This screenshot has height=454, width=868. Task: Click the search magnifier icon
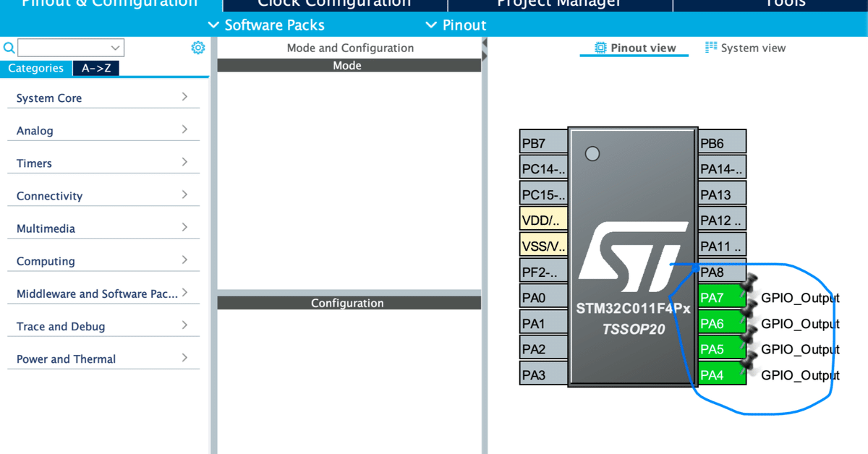point(9,47)
